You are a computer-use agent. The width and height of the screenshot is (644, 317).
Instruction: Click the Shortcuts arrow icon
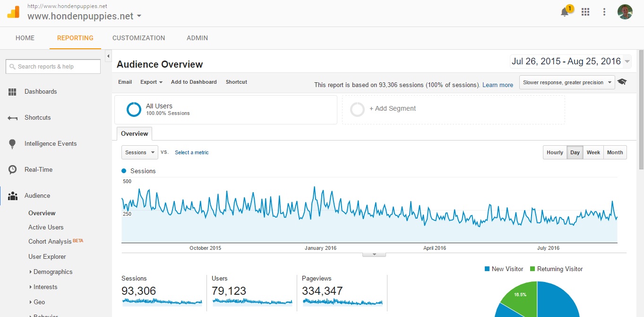coord(13,118)
